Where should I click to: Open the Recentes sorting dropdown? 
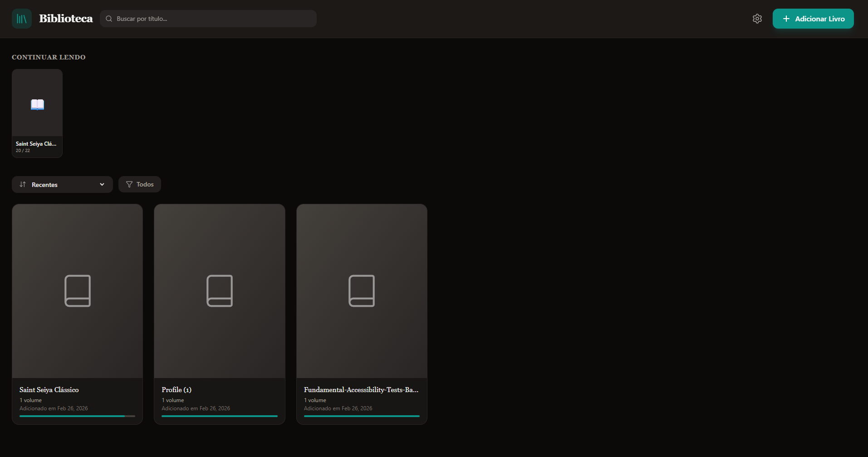62,184
